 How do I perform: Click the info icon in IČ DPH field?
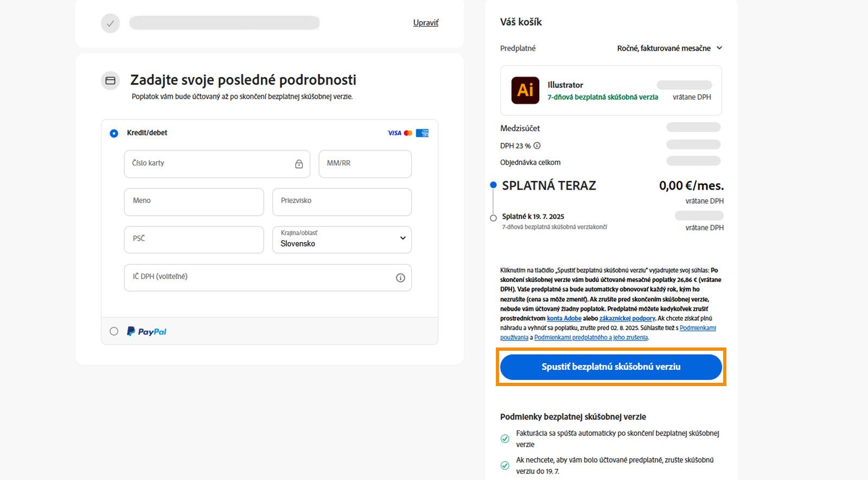tap(400, 278)
